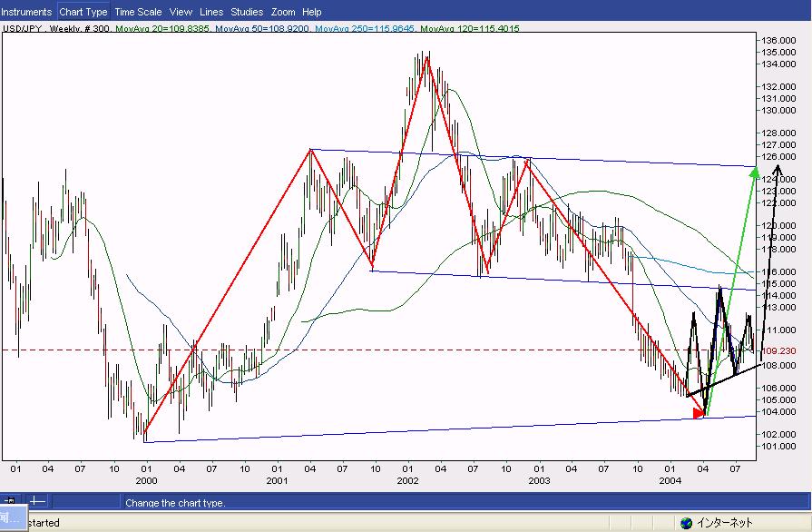Click the 'started' text in browser status bar
This screenshot has height=532, width=812.
pyautogui.click(x=44, y=523)
